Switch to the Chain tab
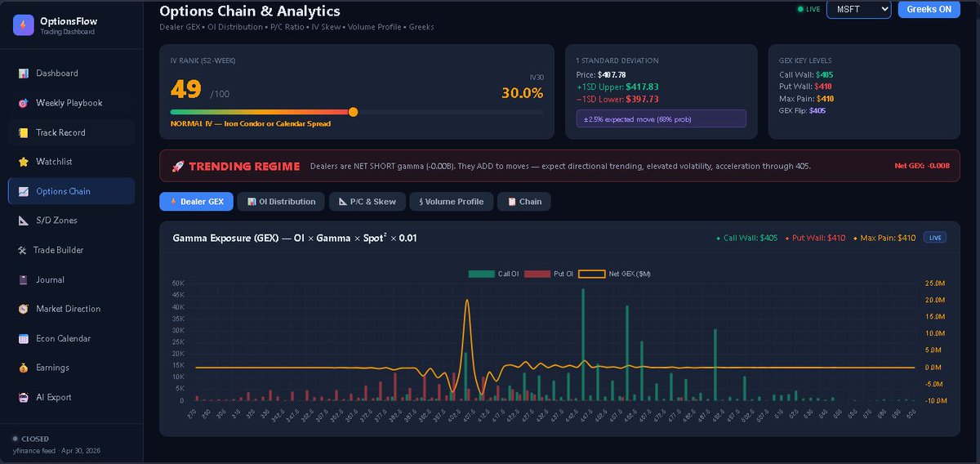The width and height of the screenshot is (980, 464). pyautogui.click(x=524, y=202)
